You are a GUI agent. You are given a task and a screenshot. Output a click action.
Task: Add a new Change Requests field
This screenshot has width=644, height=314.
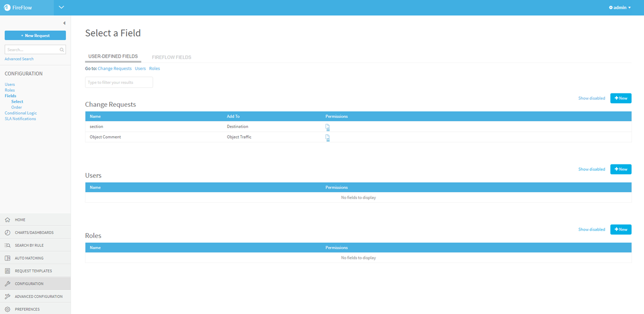(x=621, y=98)
